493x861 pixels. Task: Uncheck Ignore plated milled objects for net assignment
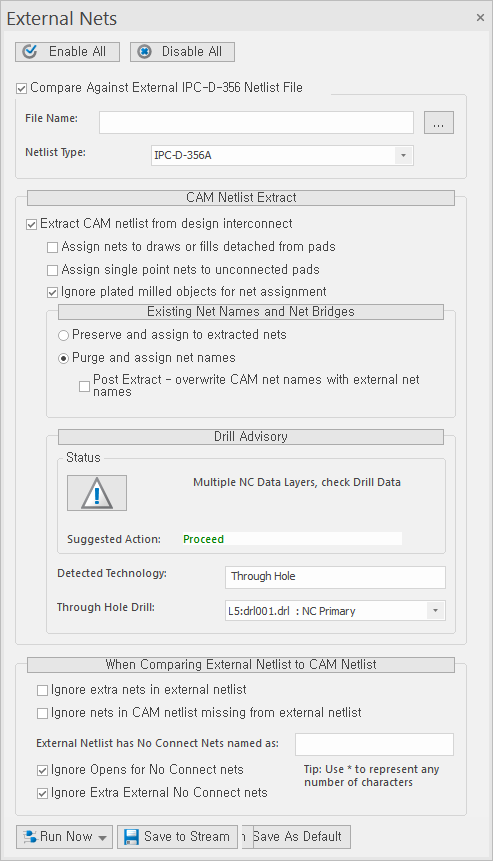click(x=52, y=293)
